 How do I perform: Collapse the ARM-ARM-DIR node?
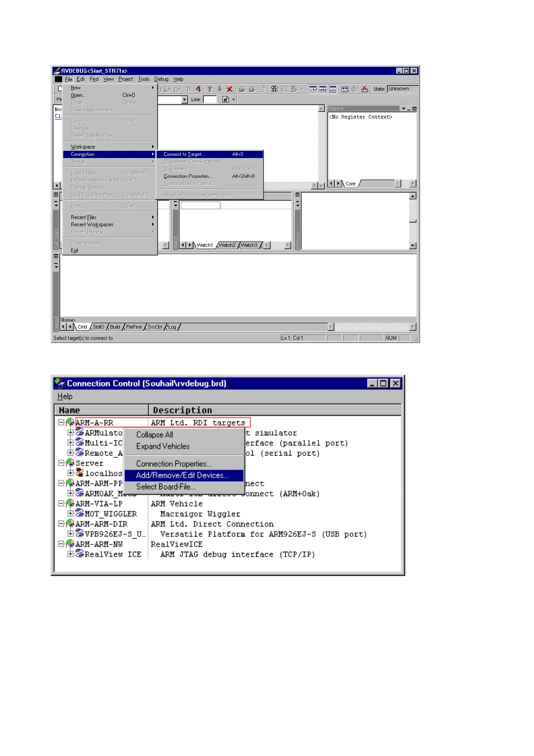point(61,523)
